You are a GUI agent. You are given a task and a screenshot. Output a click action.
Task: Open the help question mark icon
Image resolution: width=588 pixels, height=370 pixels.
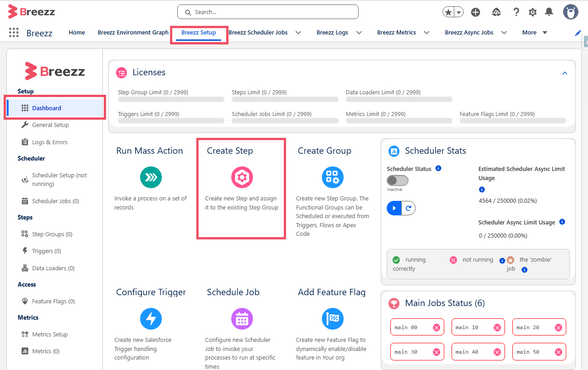coord(516,12)
